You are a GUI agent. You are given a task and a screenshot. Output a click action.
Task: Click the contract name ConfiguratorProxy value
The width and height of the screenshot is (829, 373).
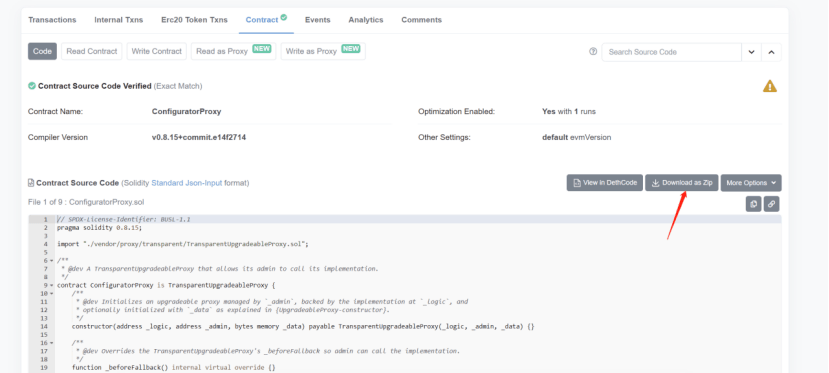pyautogui.click(x=186, y=111)
